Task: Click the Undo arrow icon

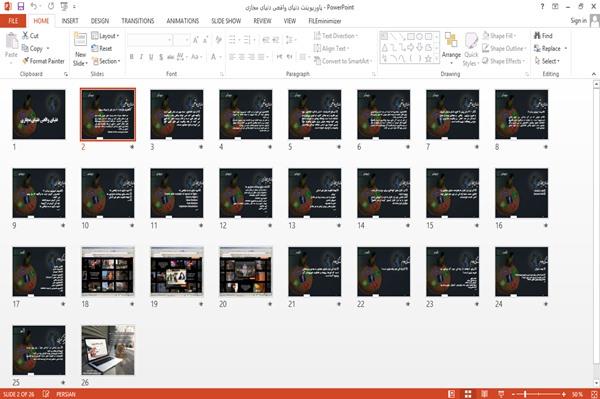Action: point(34,6)
